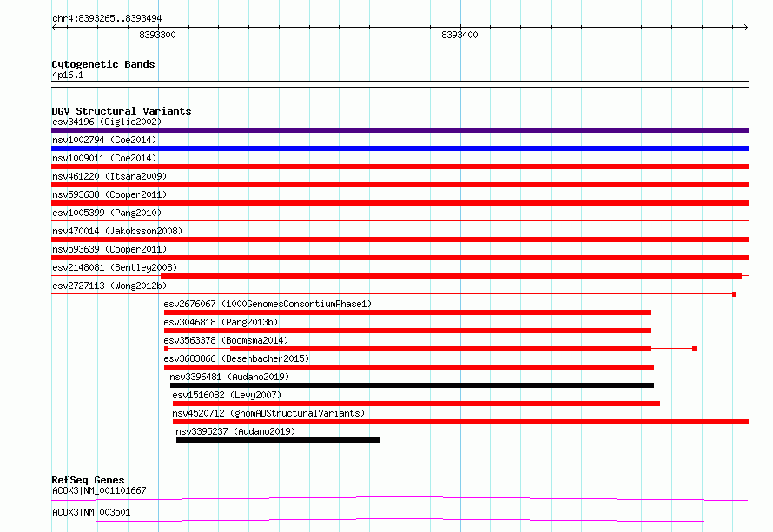773x532 pixels.
Task: Select the esv3563378 (Boomsma2014) label
Action: (227, 340)
